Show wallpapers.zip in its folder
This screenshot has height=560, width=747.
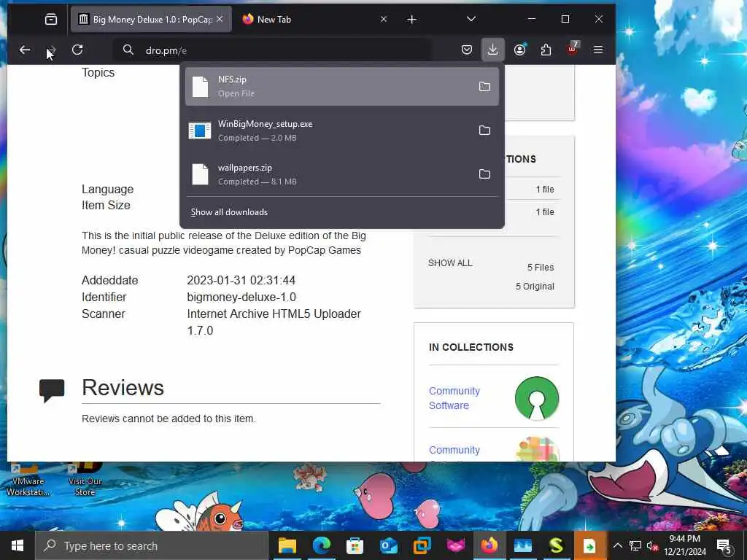pyautogui.click(x=484, y=174)
